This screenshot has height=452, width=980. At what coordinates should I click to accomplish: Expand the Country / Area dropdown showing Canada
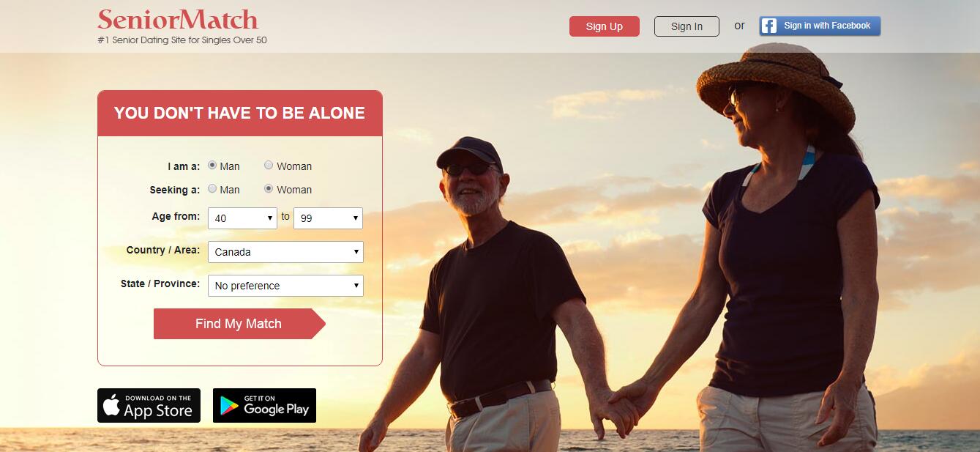(x=285, y=252)
